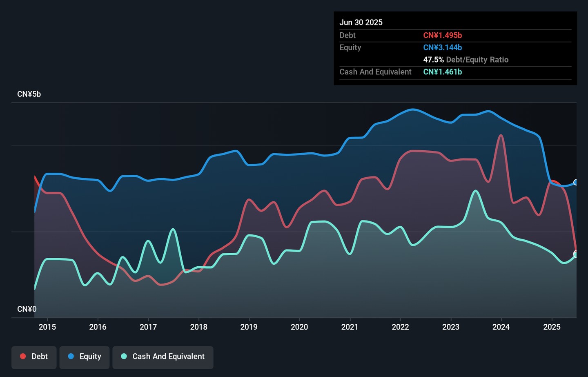588x377 pixels.
Task: Select the Cash line endpoint marker
Action: point(576,255)
